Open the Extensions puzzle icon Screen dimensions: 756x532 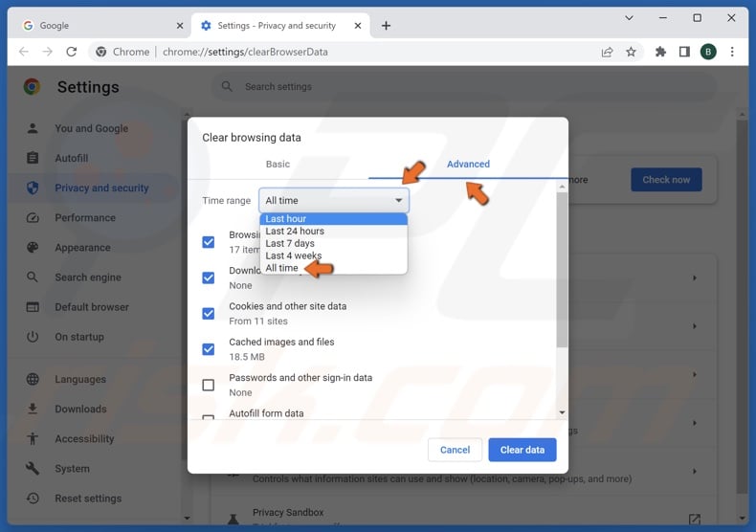point(660,52)
